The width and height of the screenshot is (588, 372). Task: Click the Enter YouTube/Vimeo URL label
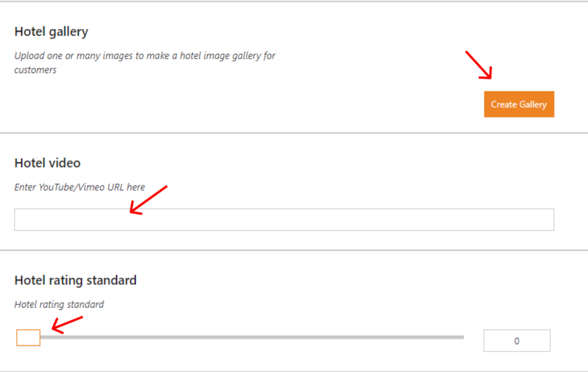point(80,187)
